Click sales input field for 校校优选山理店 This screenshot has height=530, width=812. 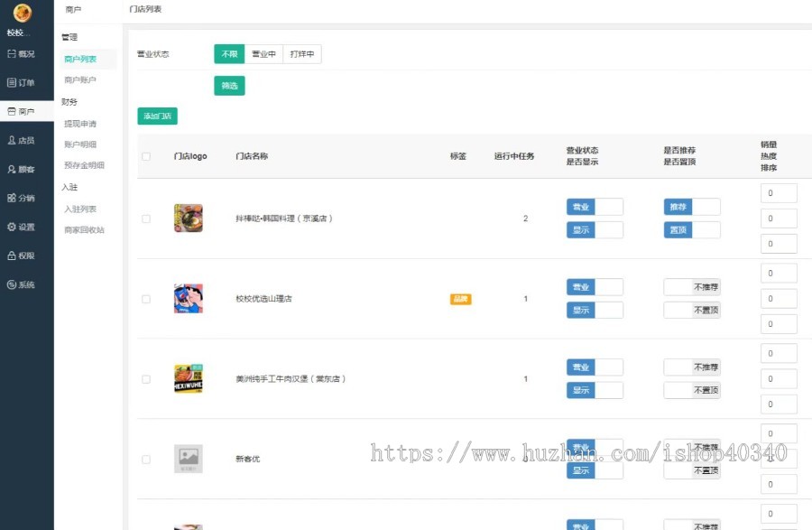tap(779, 273)
